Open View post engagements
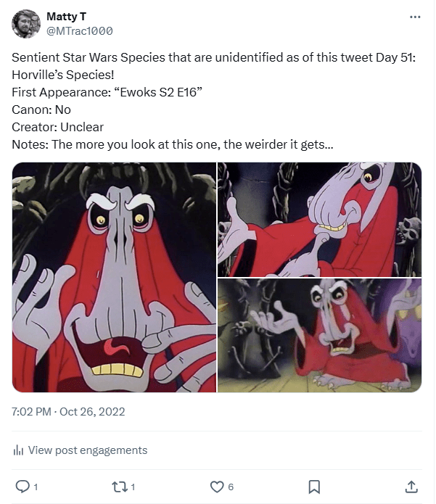The height and width of the screenshot is (504, 436). point(87,450)
